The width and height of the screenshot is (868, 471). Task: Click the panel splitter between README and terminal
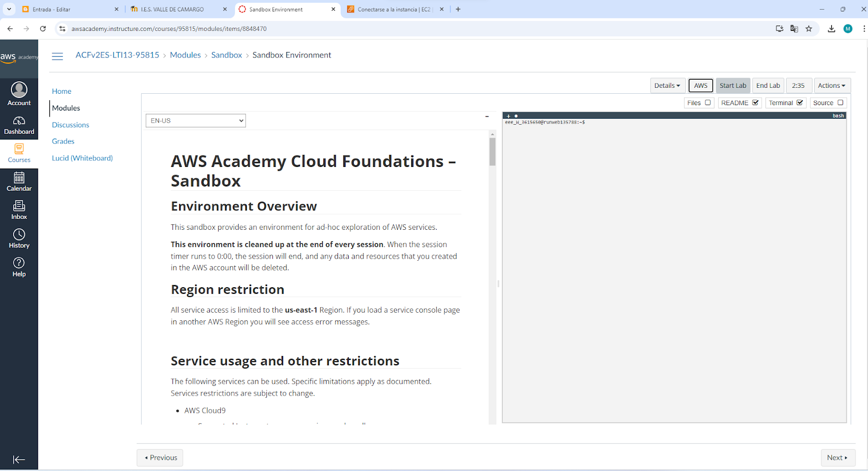tap(499, 283)
